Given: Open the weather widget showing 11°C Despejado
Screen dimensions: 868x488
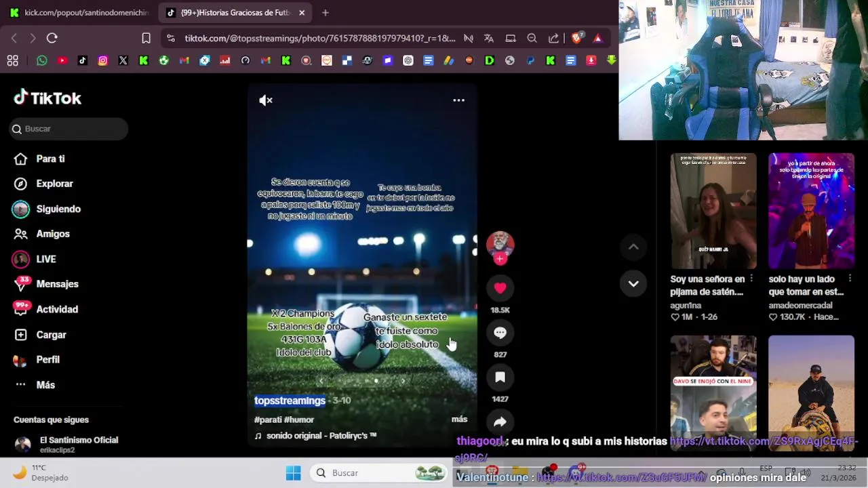Looking at the screenshot, I should (41, 472).
